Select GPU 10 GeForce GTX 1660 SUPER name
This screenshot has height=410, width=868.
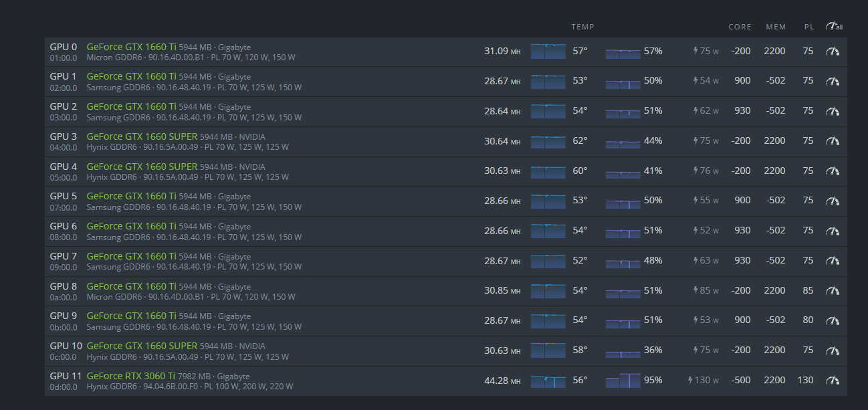click(x=142, y=346)
